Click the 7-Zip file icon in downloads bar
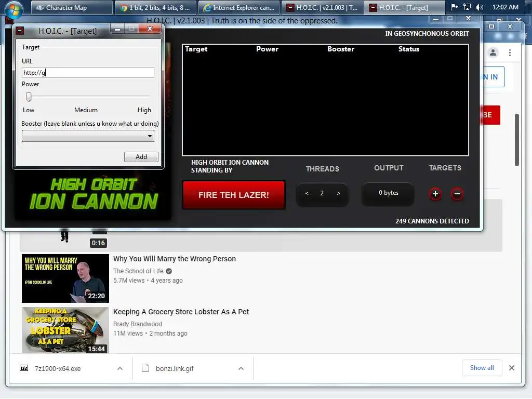 [x=24, y=368]
